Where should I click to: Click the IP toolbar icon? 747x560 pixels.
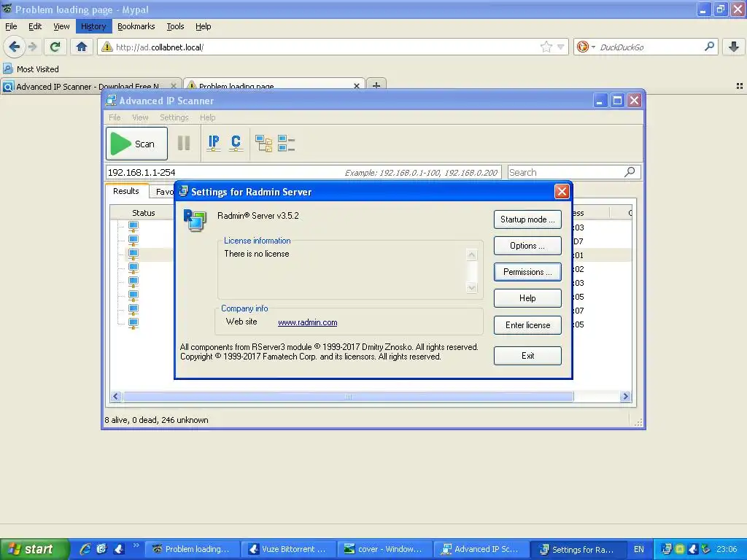click(214, 143)
